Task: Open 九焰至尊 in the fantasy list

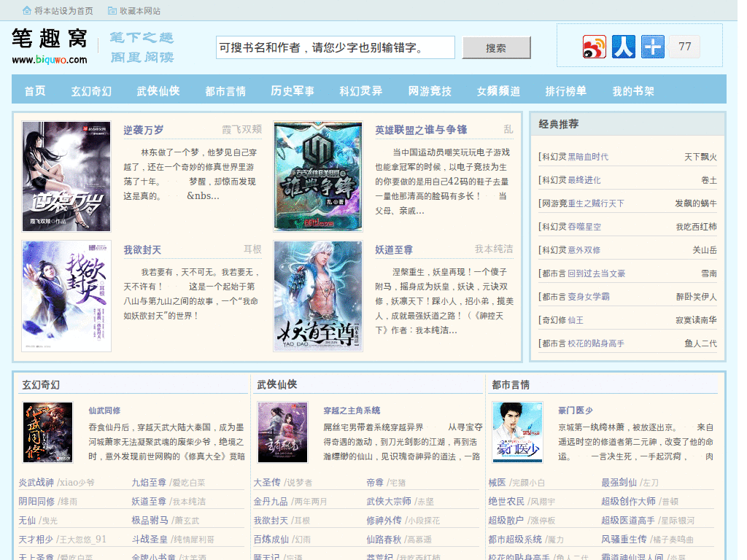Action: [x=149, y=483]
